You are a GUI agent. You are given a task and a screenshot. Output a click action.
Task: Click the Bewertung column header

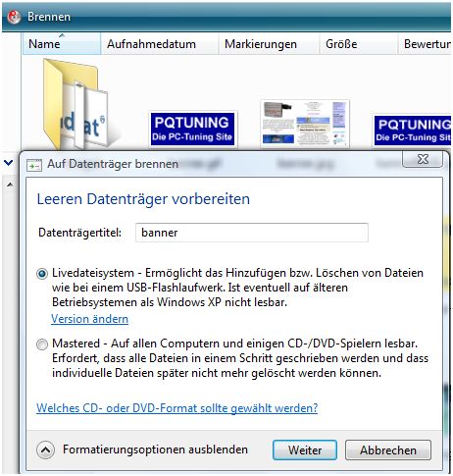(x=425, y=44)
